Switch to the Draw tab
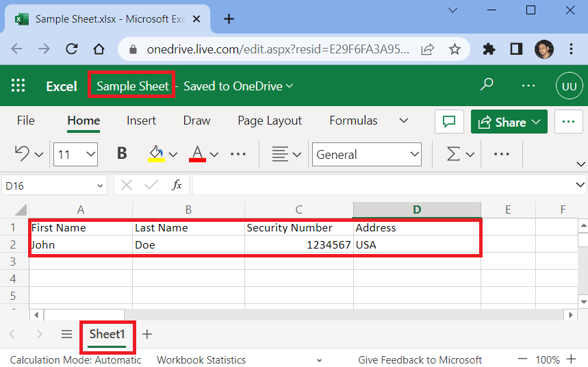The image size is (588, 367). click(x=196, y=121)
